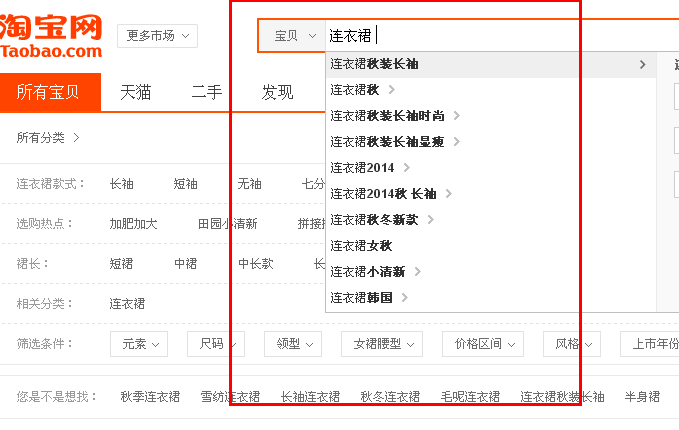This screenshot has width=679, height=430.
Task: Expand the 所有分类 breadcrumb
Action: [48, 138]
